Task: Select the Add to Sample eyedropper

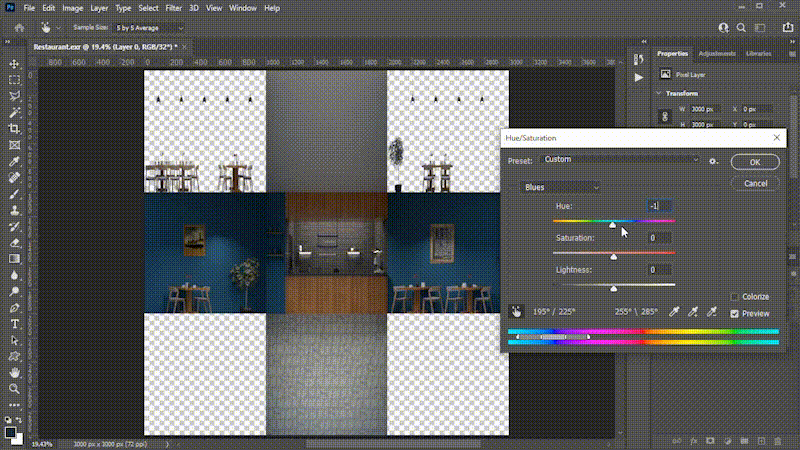Action: [693, 312]
